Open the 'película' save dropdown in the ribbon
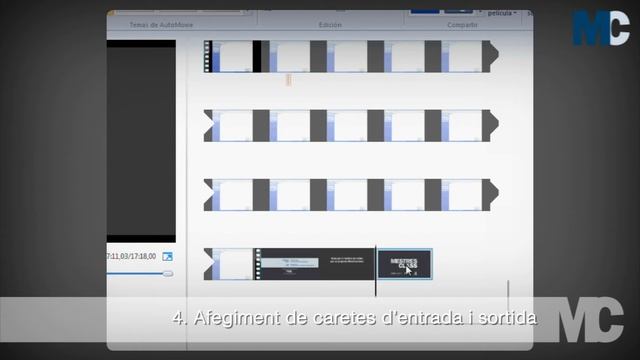 pyautogui.click(x=502, y=13)
